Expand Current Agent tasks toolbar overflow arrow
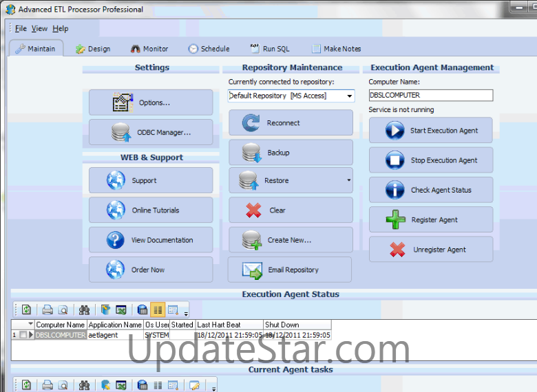537x392 pixels. (x=213, y=389)
